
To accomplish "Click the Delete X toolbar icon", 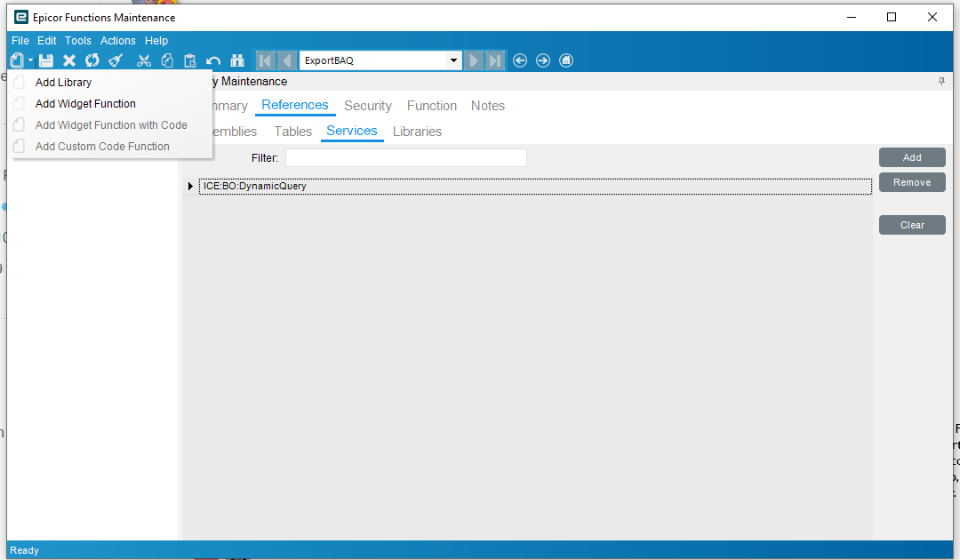I will click(x=69, y=60).
